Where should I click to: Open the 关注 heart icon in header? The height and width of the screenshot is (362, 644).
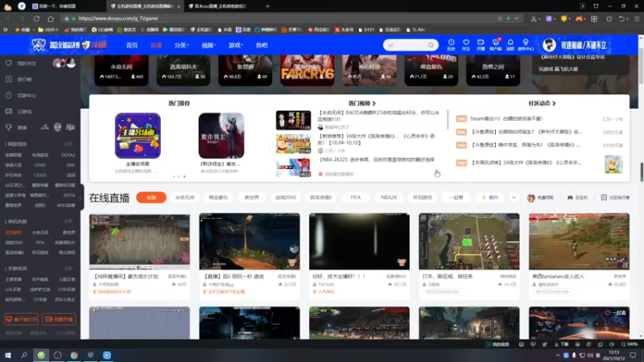coord(466,45)
